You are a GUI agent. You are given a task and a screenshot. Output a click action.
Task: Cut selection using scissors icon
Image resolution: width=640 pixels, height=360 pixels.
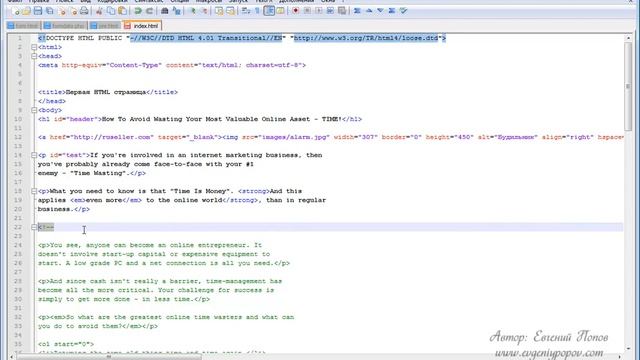coord(99,11)
